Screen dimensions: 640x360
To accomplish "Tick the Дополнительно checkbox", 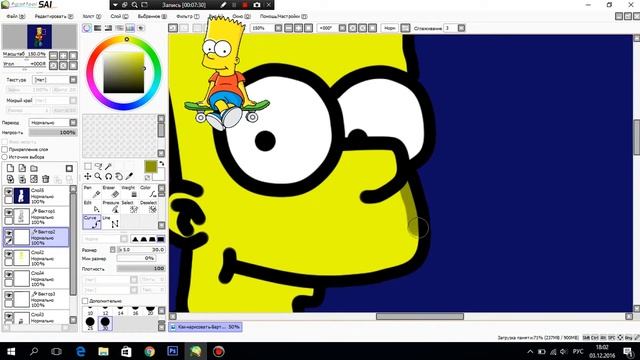I will click(x=85, y=301).
